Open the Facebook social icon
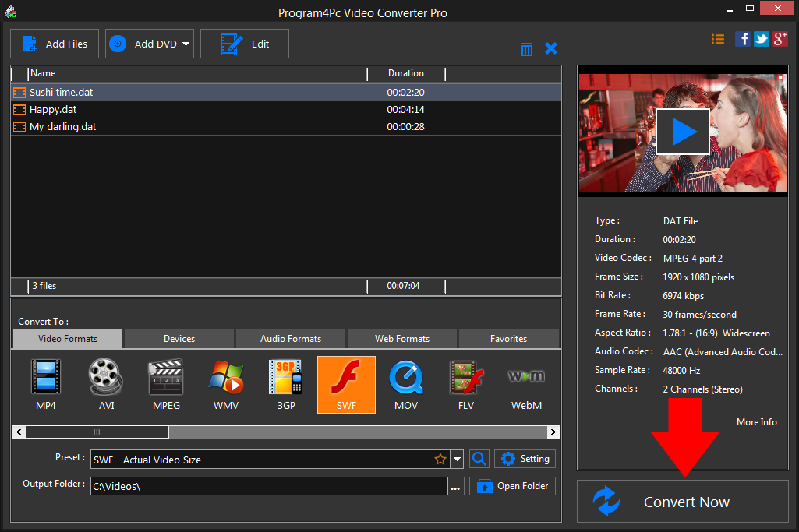Viewport: 799px width, 532px height. pyautogui.click(x=743, y=39)
